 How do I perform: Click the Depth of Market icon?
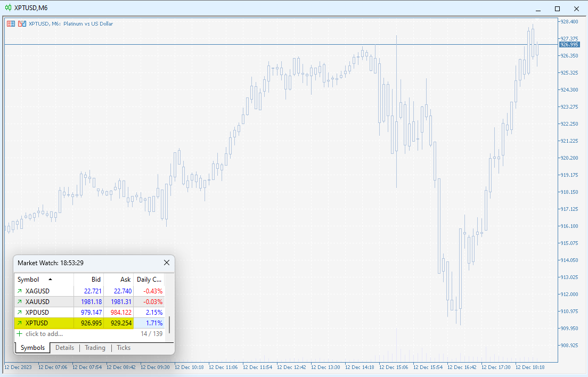coord(22,23)
